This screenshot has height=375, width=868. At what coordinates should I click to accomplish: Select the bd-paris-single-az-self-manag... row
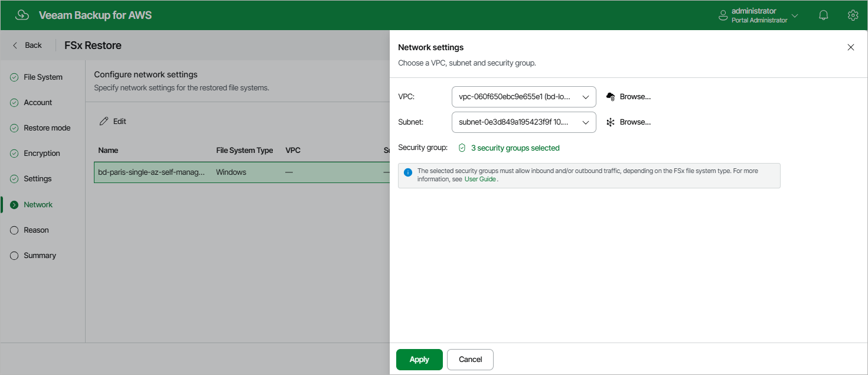(242, 172)
